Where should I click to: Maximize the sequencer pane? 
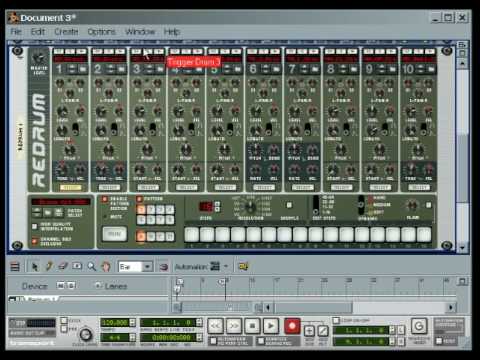(462, 282)
